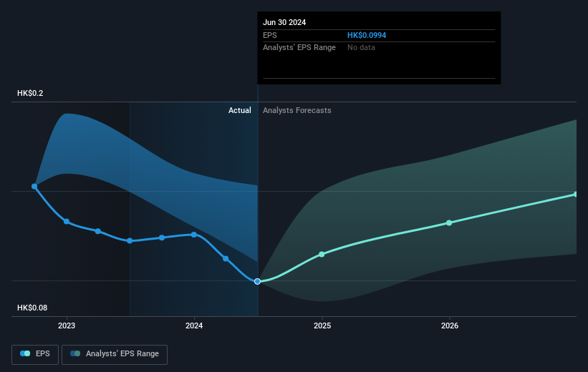
Task: Click the Analysts' EPS Range legend swatch
Action: [x=75, y=353]
